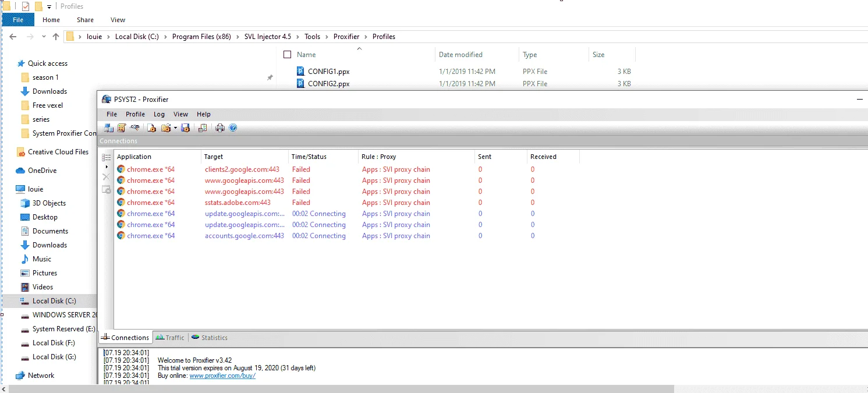
Task: Open Proxification Rules from Proxifier toolbar
Action: coord(122,128)
